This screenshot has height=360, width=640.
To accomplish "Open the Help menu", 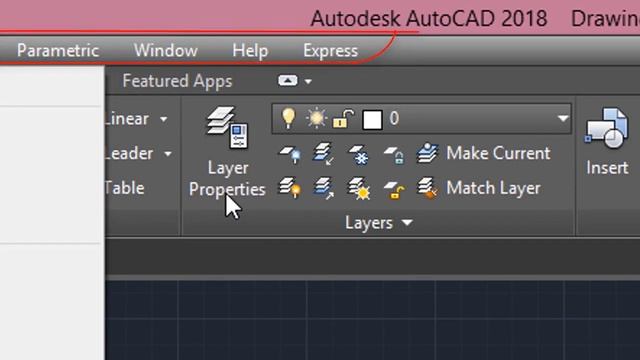I will [250, 51].
